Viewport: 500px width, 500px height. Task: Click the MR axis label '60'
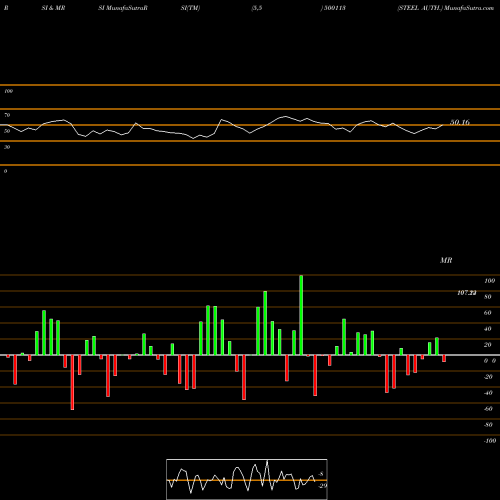488,313
